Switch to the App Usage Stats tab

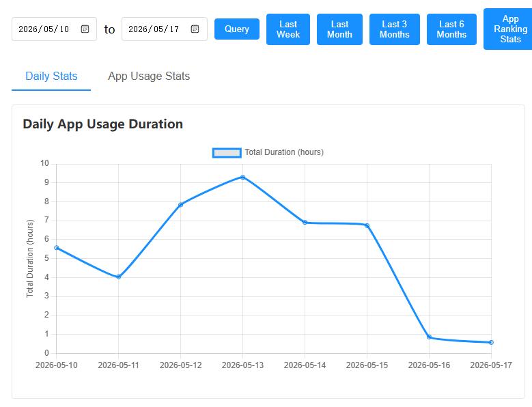pyautogui.click(x=149, y=76)
